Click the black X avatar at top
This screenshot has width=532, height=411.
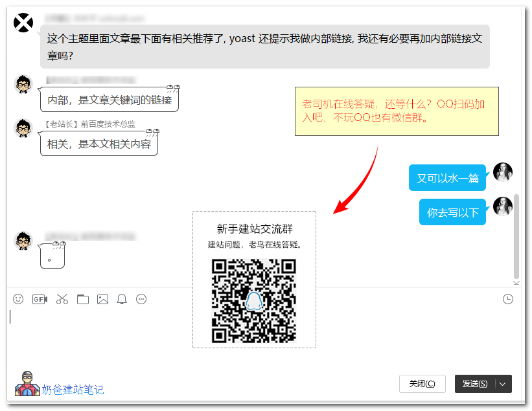pos(24,23)
